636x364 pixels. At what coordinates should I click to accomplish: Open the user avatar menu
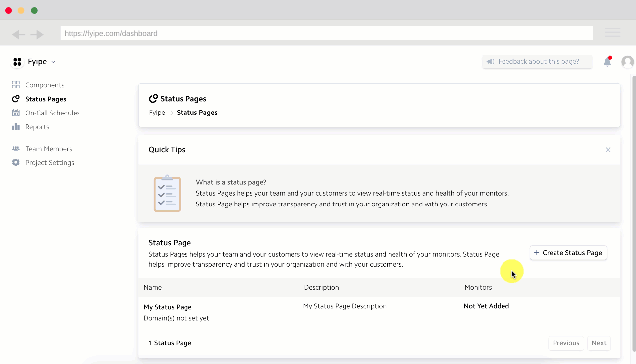click(628, 62)
